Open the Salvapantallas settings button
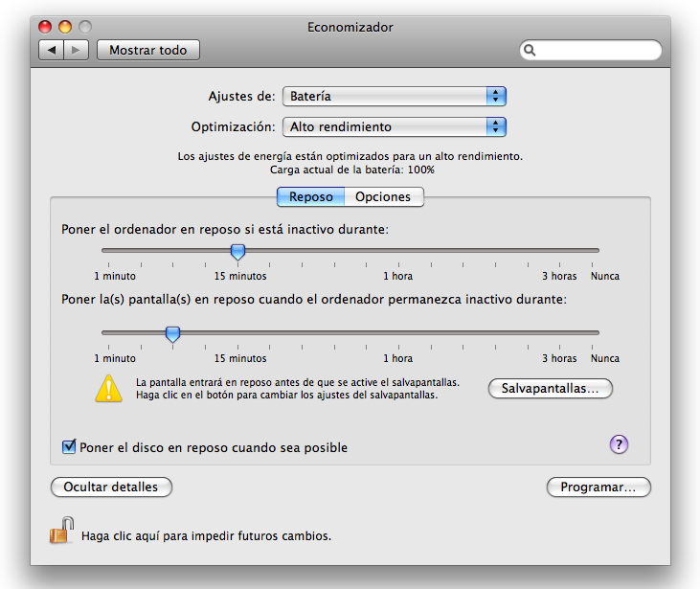 click(551, 389)
